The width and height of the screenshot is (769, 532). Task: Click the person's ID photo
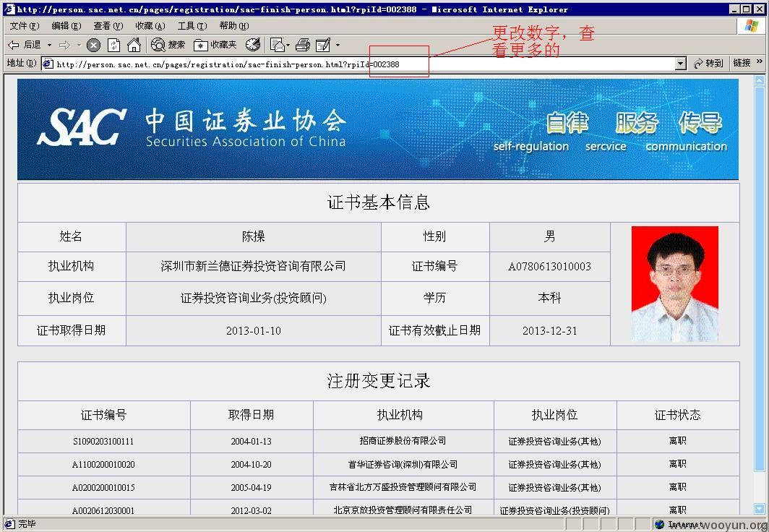click(674, 284)
